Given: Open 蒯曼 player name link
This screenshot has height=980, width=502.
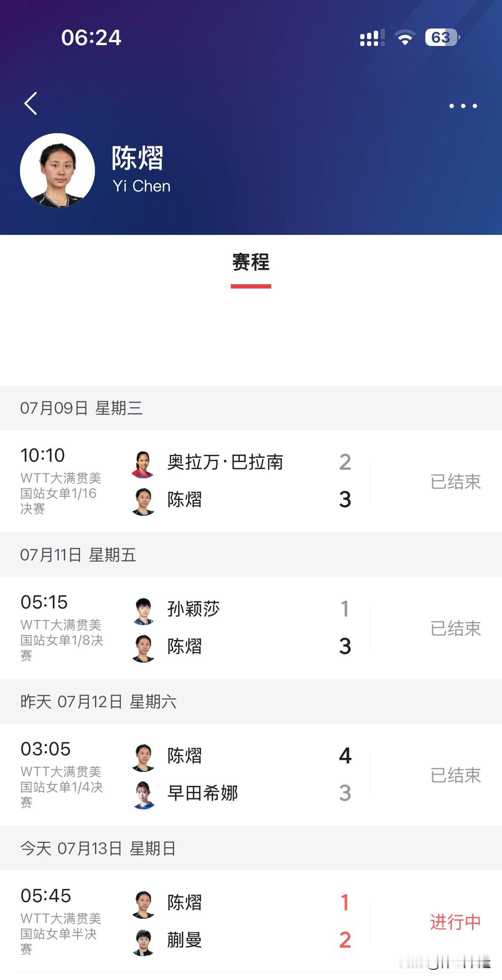Looking at the screenshot, I should click(x=185, y=940).
